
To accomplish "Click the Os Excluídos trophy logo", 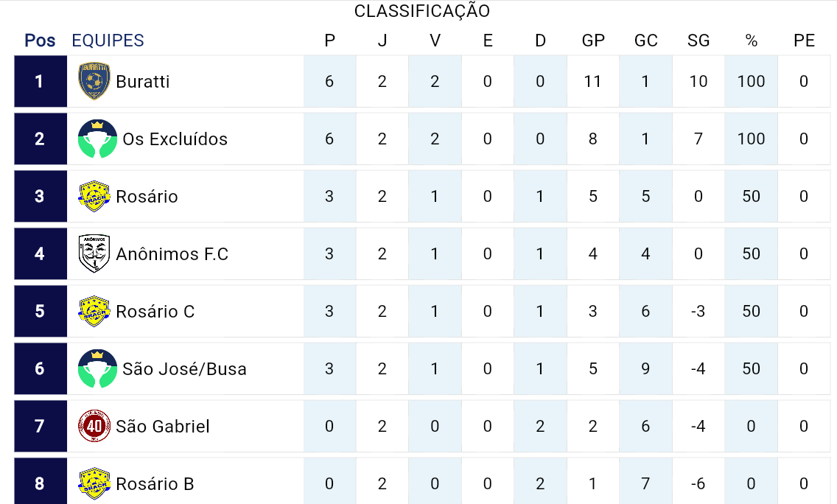I will tap(97, 139).
